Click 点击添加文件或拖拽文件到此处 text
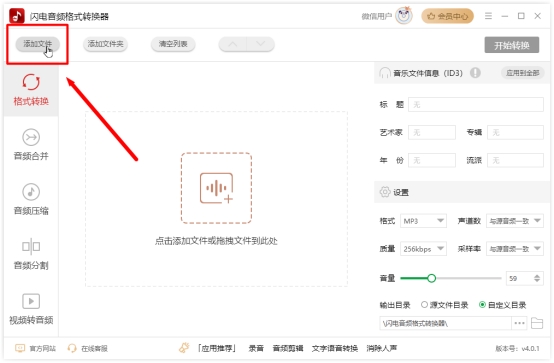Viewport: 554px width, 363px height. tap(216, 241)
